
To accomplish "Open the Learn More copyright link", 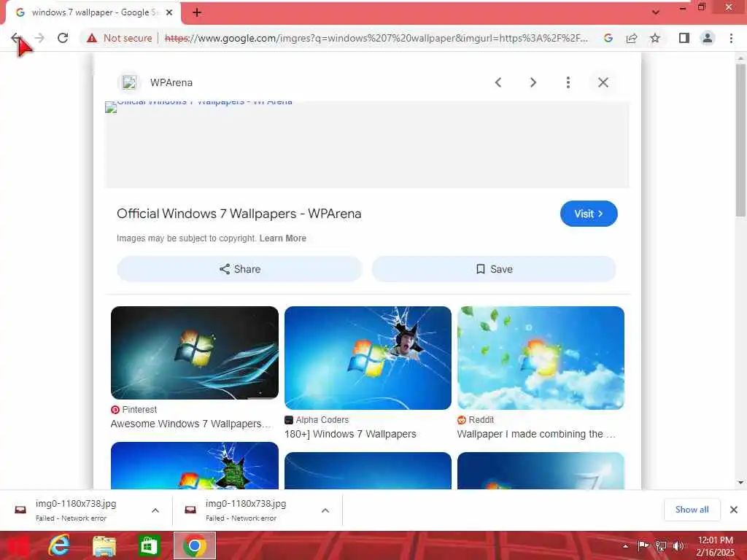I will coord(283,238).
